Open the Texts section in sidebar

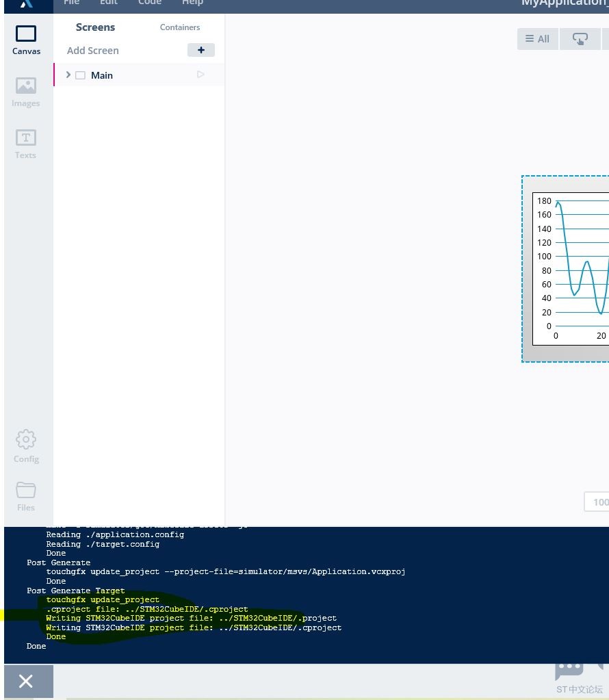point(26,144)
